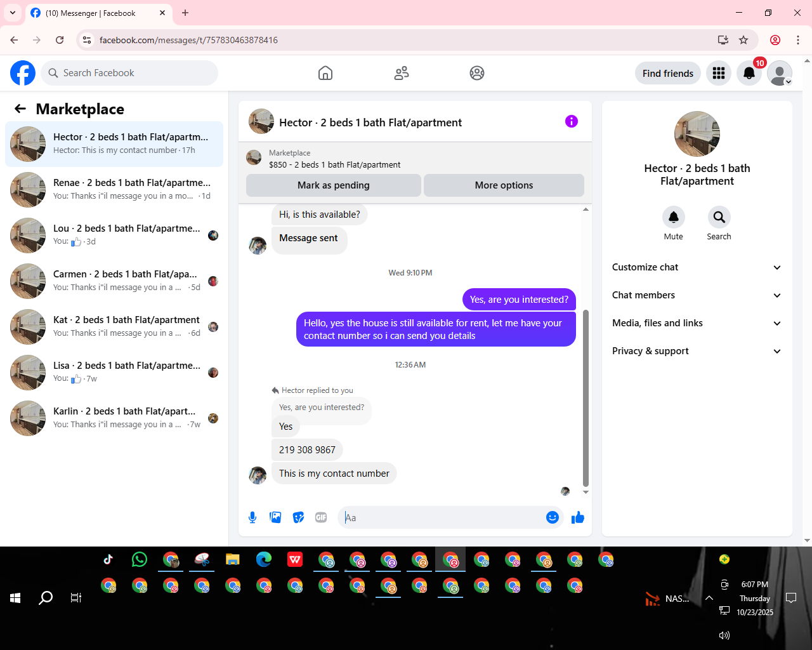Open Marketplace listing $850 2 beds link
Viewport: 812px width, 650px height.
coord(335,164)
